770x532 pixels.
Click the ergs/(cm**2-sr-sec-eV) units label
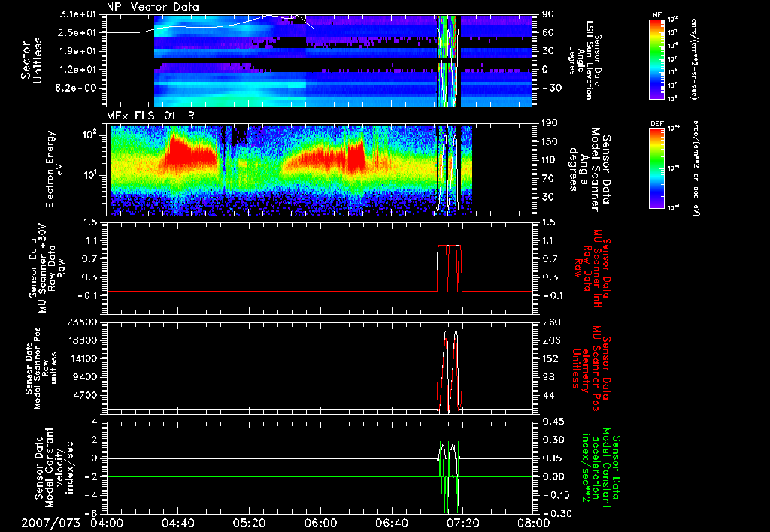(695, 168)
